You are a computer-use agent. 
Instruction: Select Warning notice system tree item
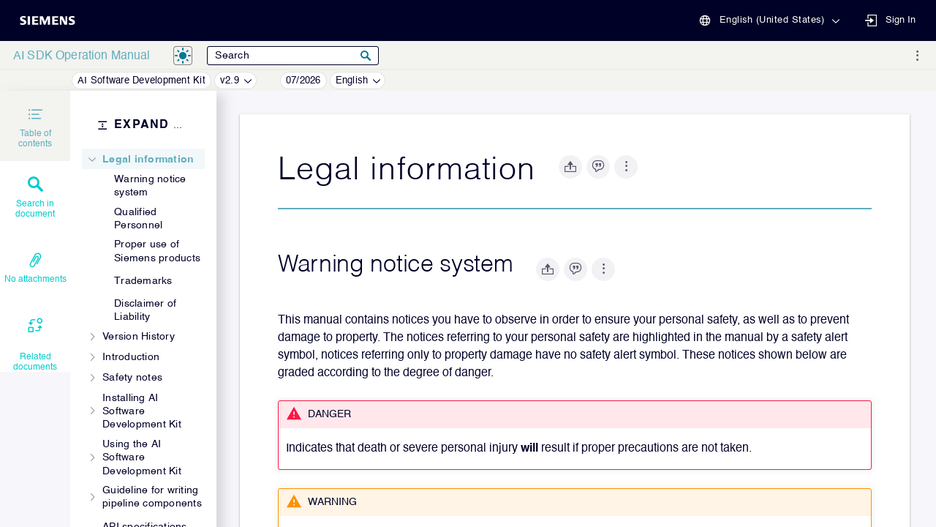point(150,185)
